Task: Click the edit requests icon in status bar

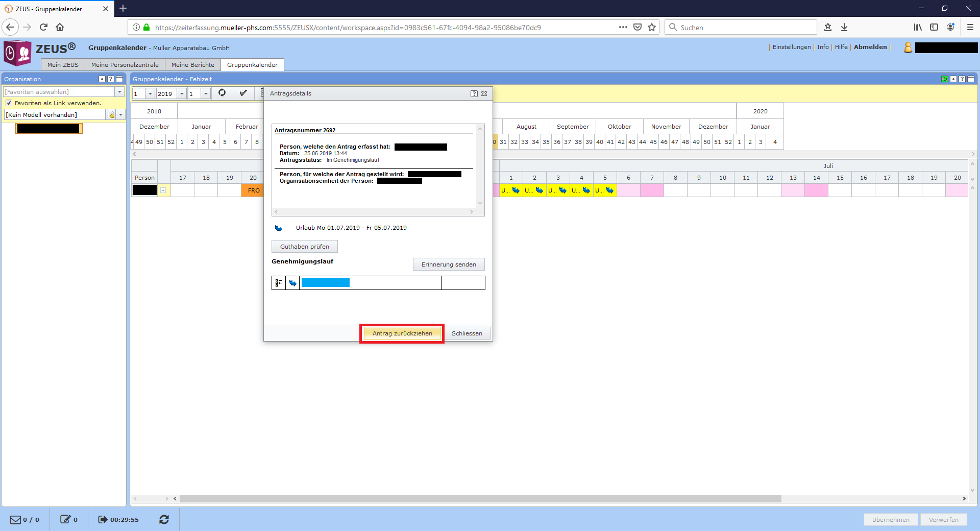Action: click(65, 519)
